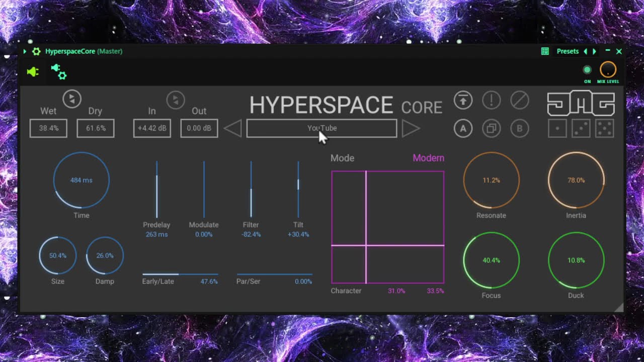Click the Filter -82.4% value
The image size is (644, 362).
[251, 235]
